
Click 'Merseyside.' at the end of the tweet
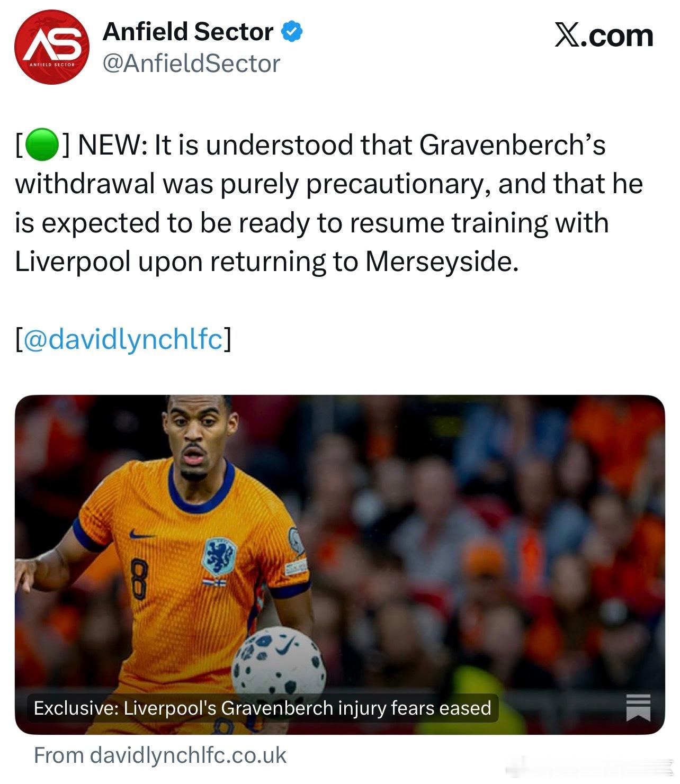(442, 262)
